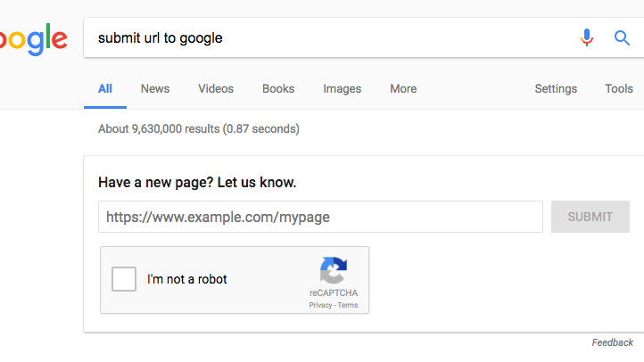The width and height of the screenshot is (644, 362).
Task: Switch to the News tab
Action: pos(155,89)
